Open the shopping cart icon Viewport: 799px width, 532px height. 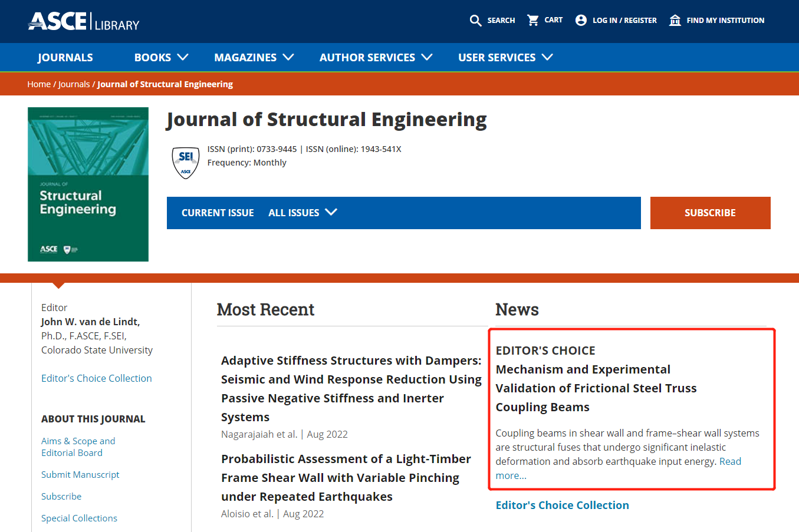coord(533,20)
